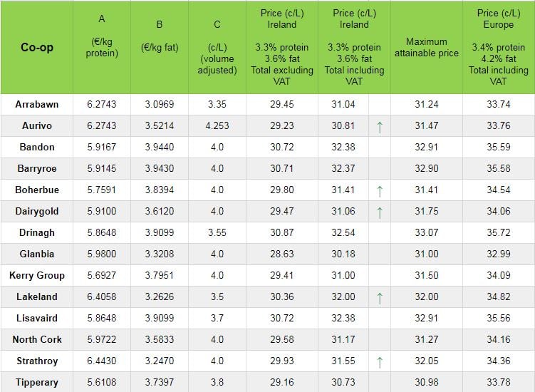Viewport: 535px width, 392px height.
Task: Click the green up arrow in Strathroy row
Action: pos(380,361)
